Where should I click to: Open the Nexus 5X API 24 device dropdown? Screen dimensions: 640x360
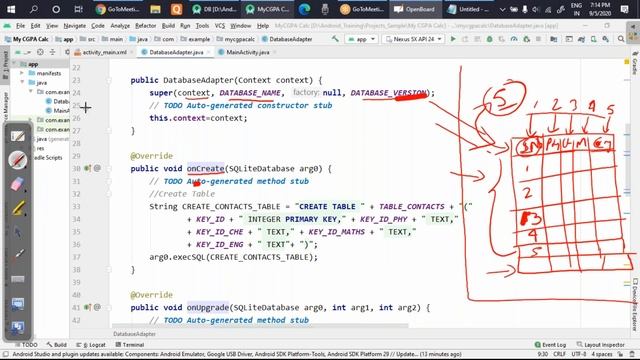pyautogui.click(x=414, y=39)
